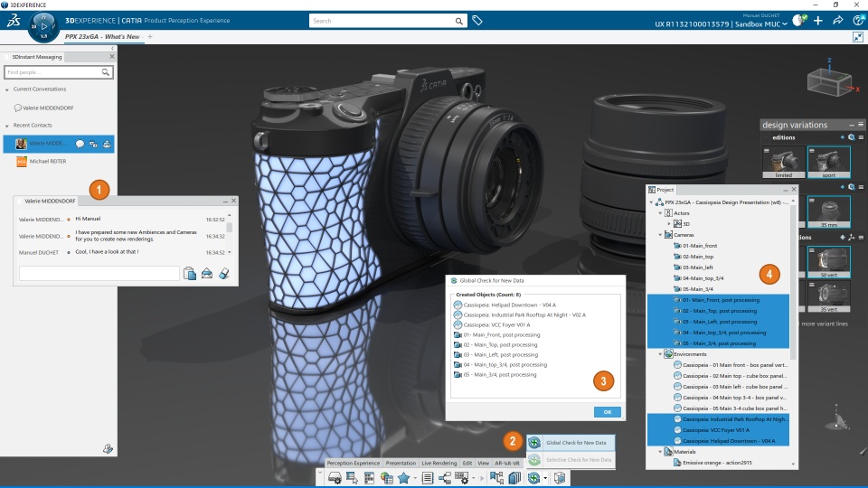This screenshot has width=868, height=488.
Task: Click the expand fullscreen icon at top right
Action: pyautogui.click(x=858, y=37)
